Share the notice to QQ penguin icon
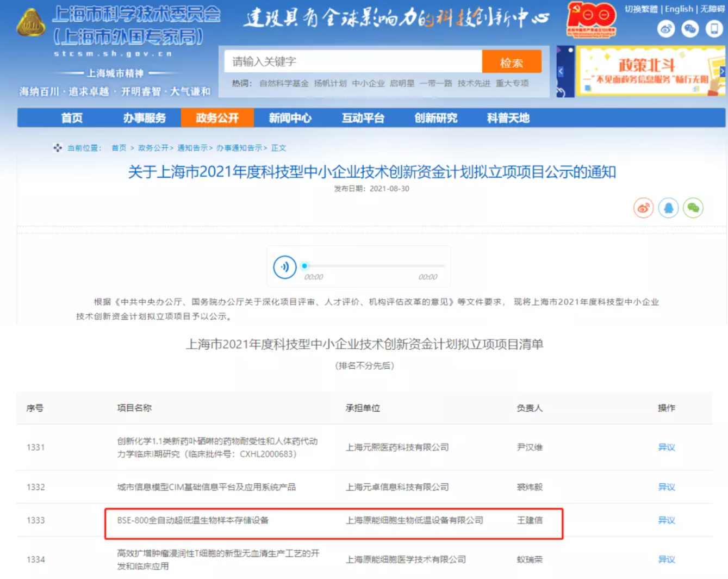Screen dimensions: 728x579 point(668,208)
